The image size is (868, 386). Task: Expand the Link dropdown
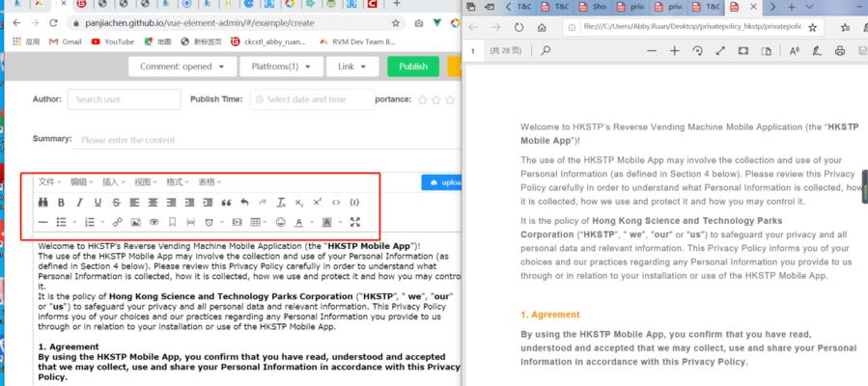pos(352,67)
